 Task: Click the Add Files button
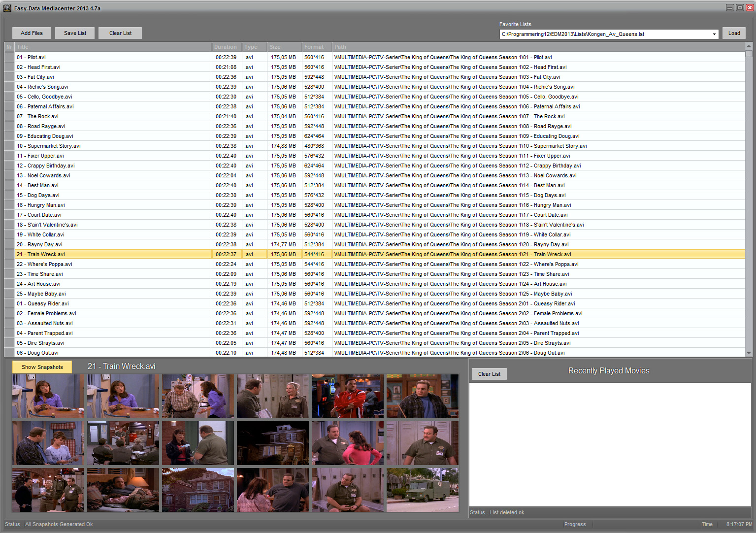32,33
